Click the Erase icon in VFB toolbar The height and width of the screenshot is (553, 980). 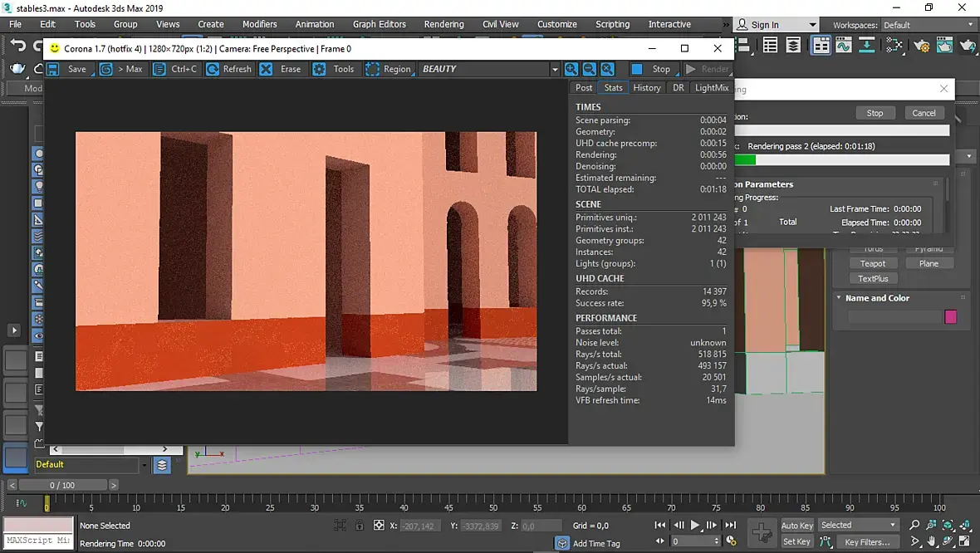click(267, 69)
